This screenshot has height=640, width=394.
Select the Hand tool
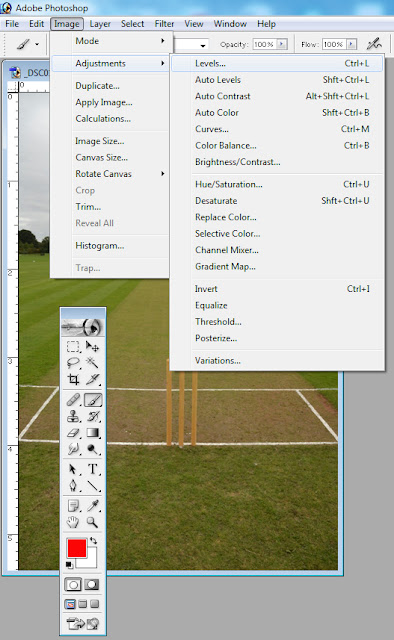pos(73,522)
